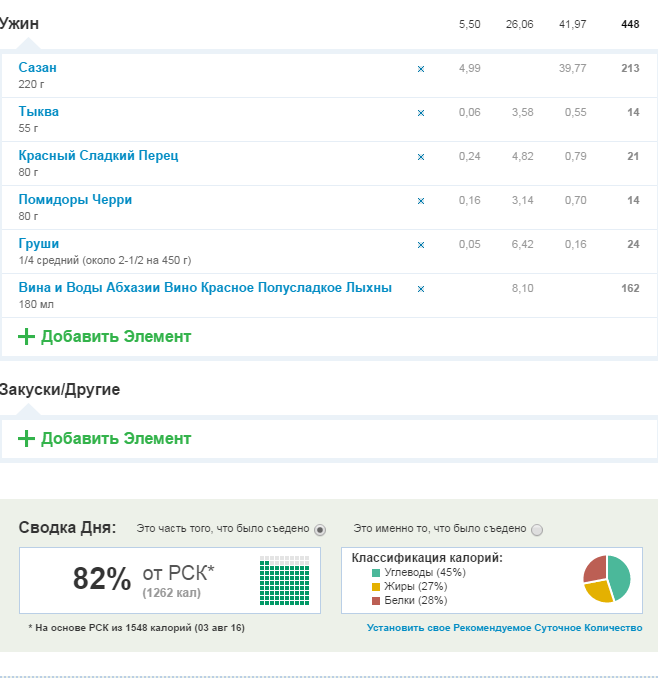Delete Помидоры Черри with x icon
The width and height of the screenshot is (658, 678).
pyautogui.click(x=420, y=201)
